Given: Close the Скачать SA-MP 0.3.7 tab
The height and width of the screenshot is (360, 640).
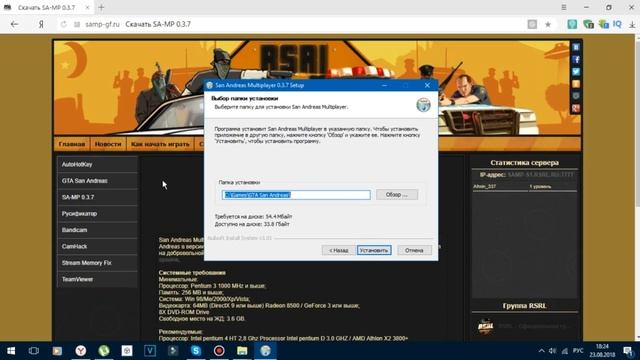Looking at the screenshot, I should [87, 7].
